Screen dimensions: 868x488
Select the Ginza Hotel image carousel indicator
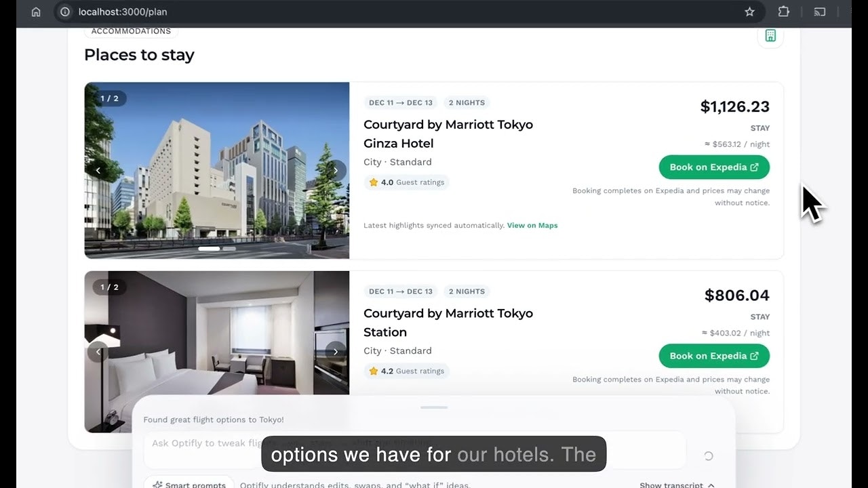[x=217, y=249]
